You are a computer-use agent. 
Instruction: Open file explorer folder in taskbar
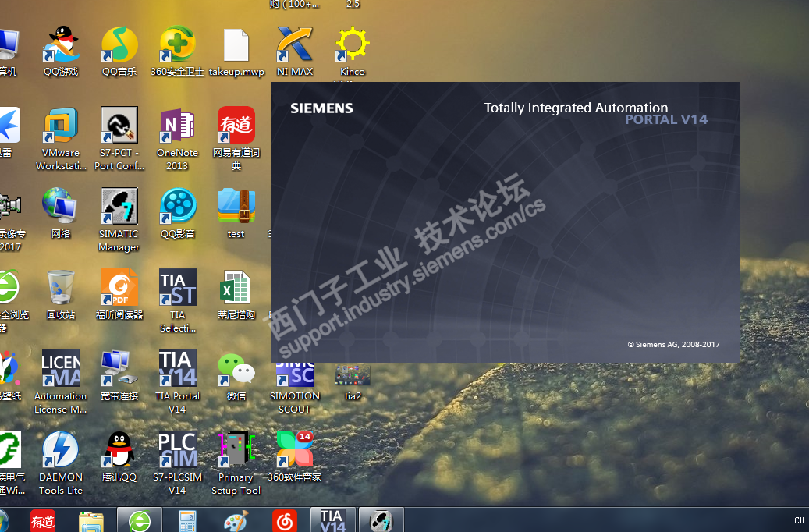(x=91, y=521)
